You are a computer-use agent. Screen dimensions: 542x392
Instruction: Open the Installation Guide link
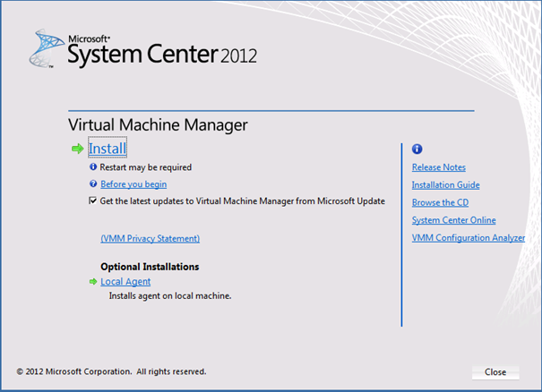tap(445, 184)
